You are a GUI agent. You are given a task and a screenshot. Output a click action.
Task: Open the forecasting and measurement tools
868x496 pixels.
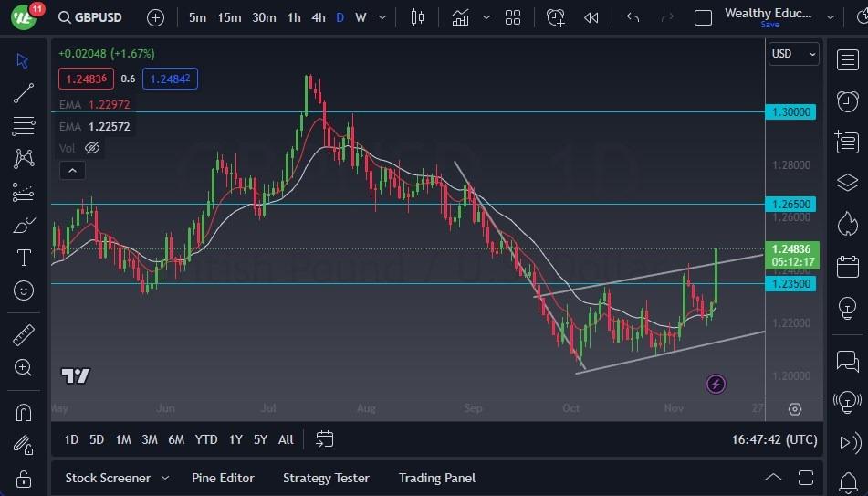point(23,193)
